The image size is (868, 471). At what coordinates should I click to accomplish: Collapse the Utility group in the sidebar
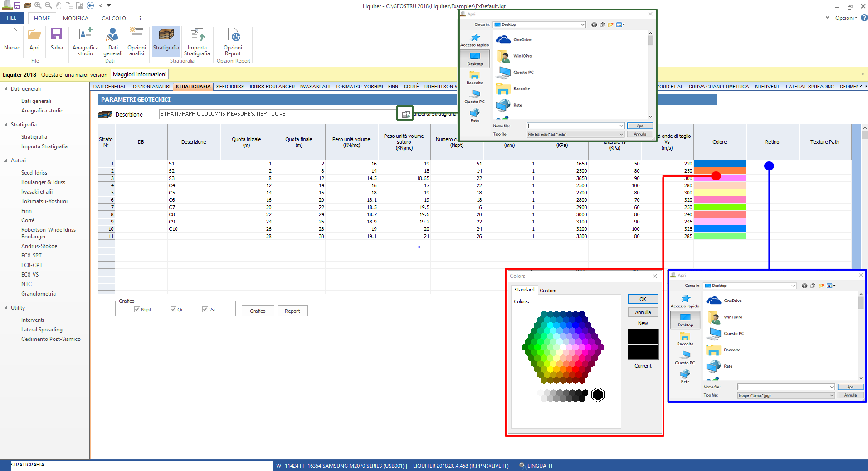point(6,307)
